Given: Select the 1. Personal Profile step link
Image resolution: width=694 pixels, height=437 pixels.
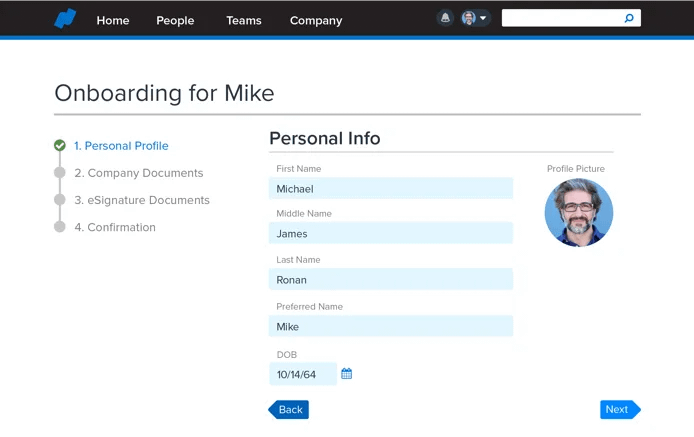Looking at the screenshot, I should pos(121,146).
